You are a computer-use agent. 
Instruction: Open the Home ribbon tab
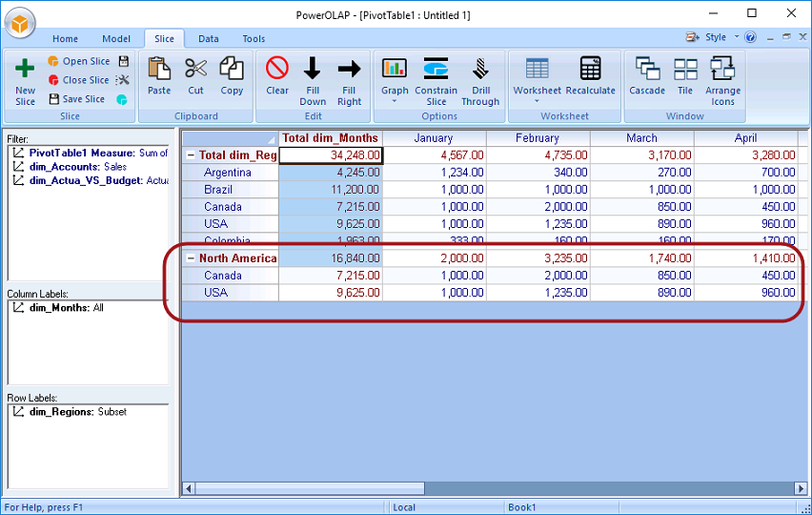[65, 39]
